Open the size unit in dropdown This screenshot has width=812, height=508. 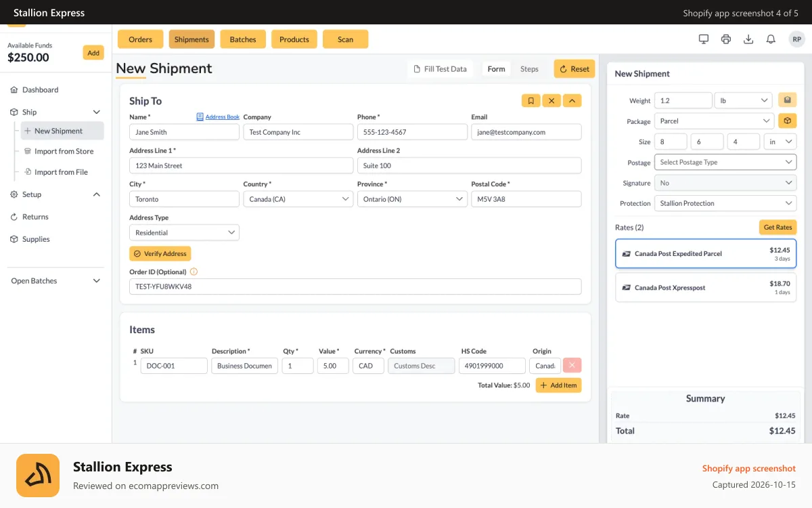pyautogui.click(x=780, y=142)
